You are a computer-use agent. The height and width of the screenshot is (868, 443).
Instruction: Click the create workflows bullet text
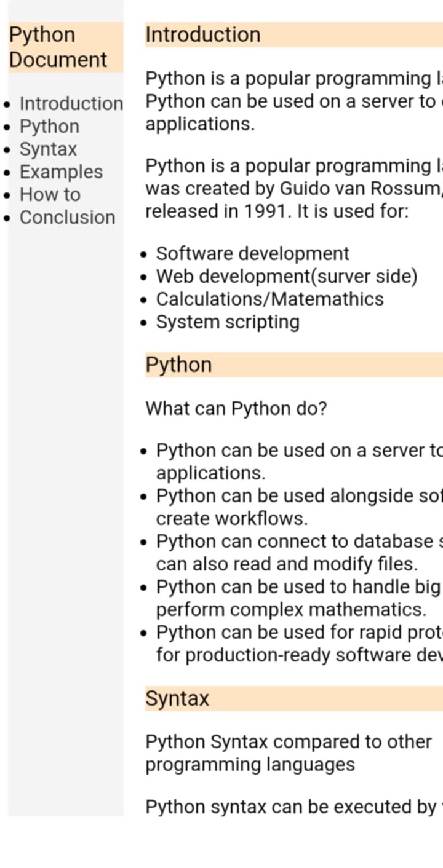pyautogui.click(x=231, y=518)
